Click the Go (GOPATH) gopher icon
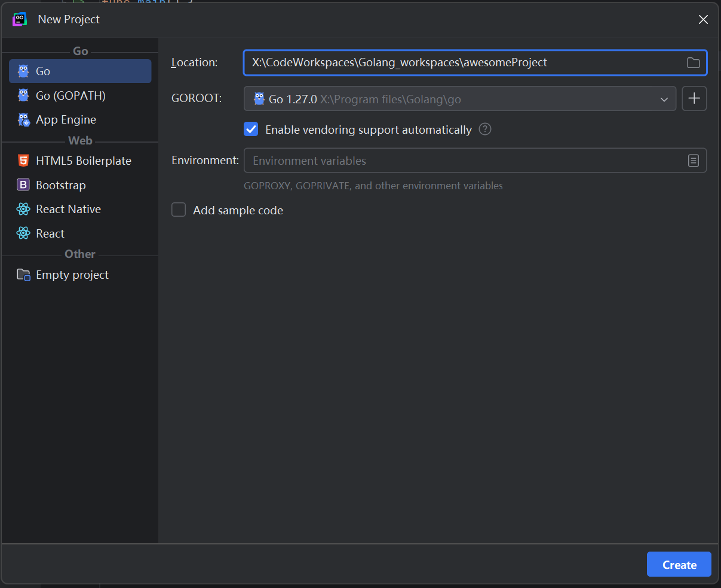Viewport: 721px width, 588px height. (23, 96)
